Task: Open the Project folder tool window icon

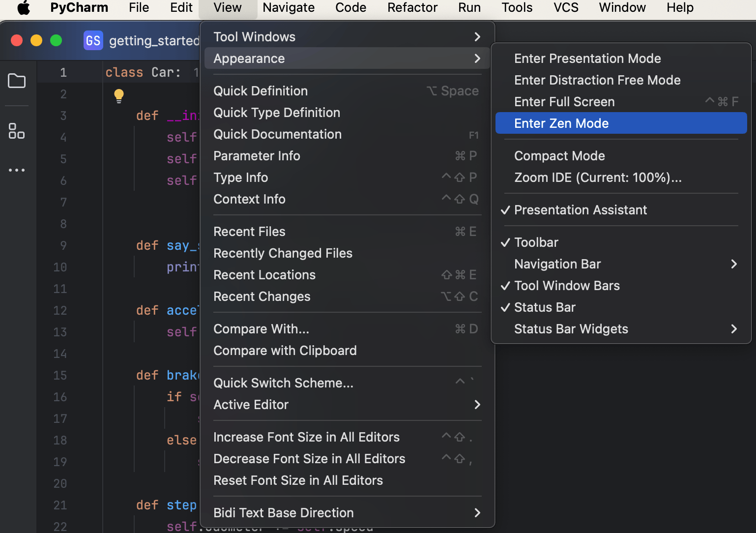Action: point(17,81)
